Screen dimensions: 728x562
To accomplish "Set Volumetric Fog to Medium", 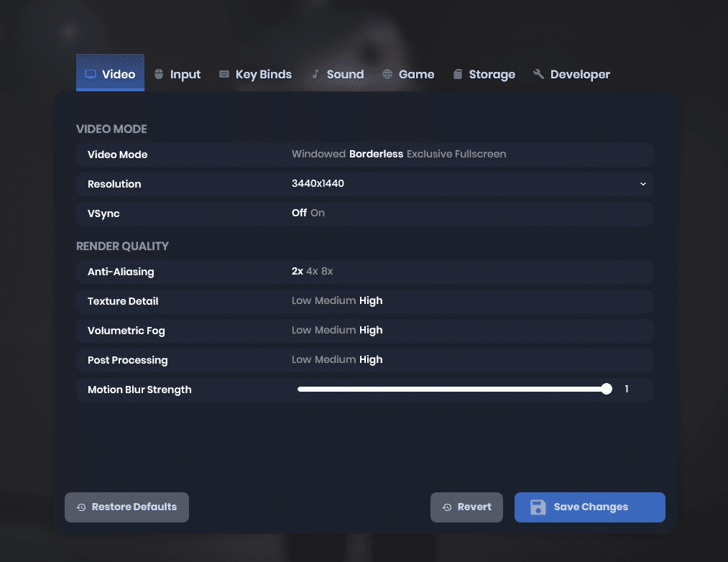I will click(335, 331).
